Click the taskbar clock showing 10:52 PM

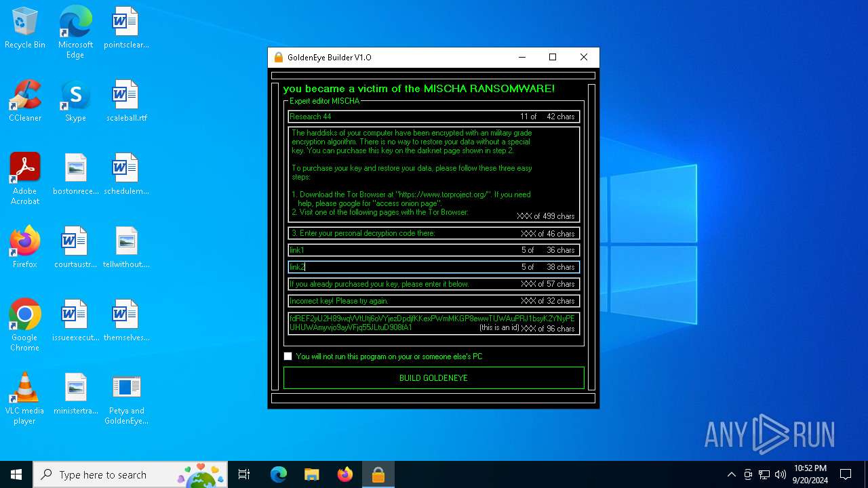pos(810,474)
